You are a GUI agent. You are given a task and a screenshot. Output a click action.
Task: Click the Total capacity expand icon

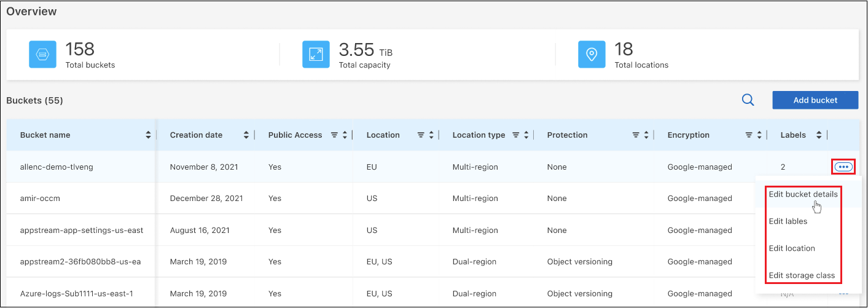(x=316, y=55)
